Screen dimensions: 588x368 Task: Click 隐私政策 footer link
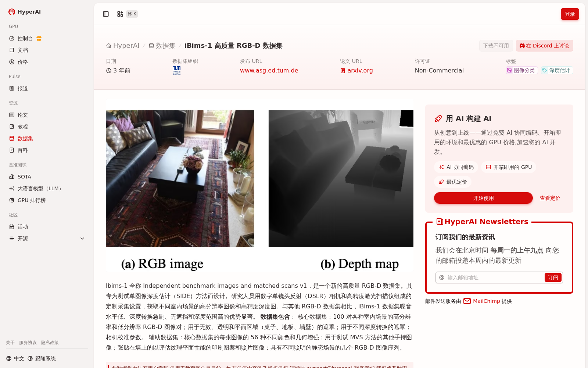click(x=50, y=343)
